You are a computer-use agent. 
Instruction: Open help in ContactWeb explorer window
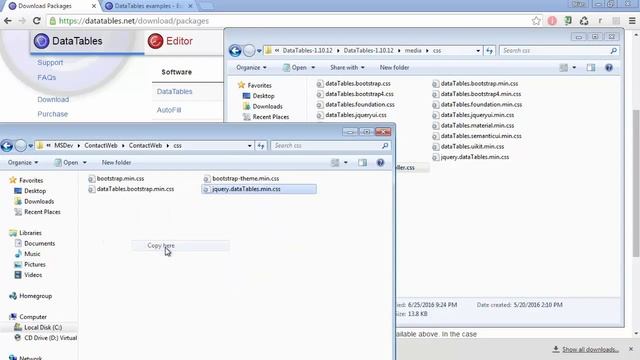click(380, 163)
